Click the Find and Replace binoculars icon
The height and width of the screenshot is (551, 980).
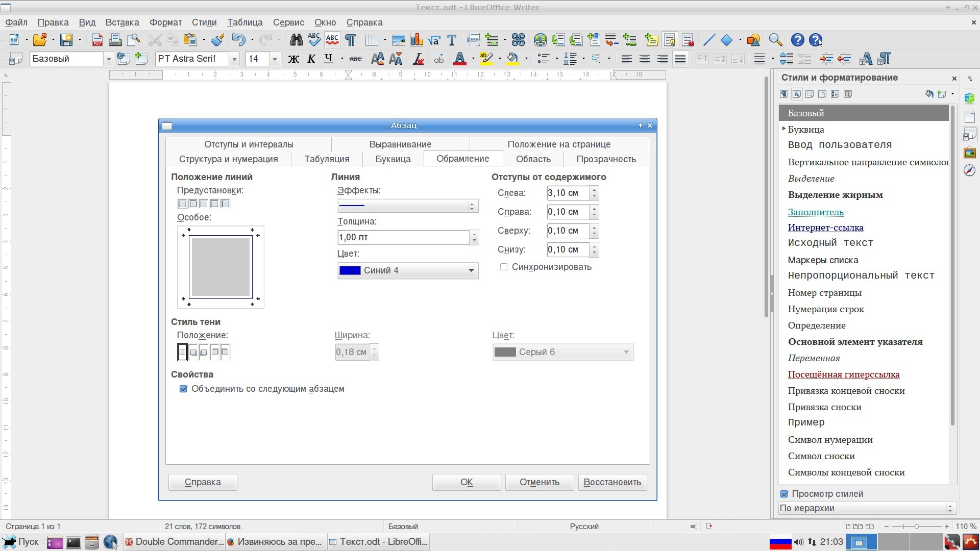click(x=296, y=40)
